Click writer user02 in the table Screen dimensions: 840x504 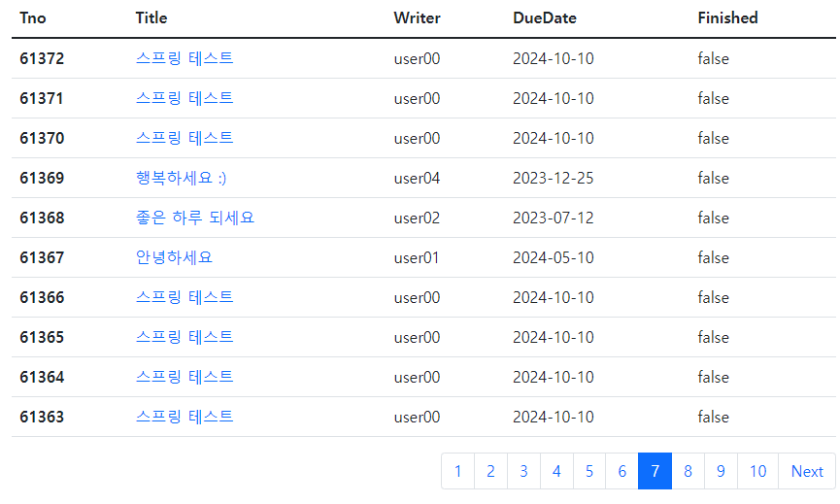[x=417, y=218]
